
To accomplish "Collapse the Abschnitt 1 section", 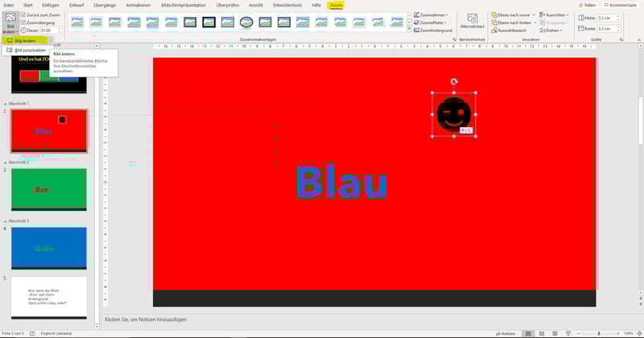I will click(x=6, y=104).
